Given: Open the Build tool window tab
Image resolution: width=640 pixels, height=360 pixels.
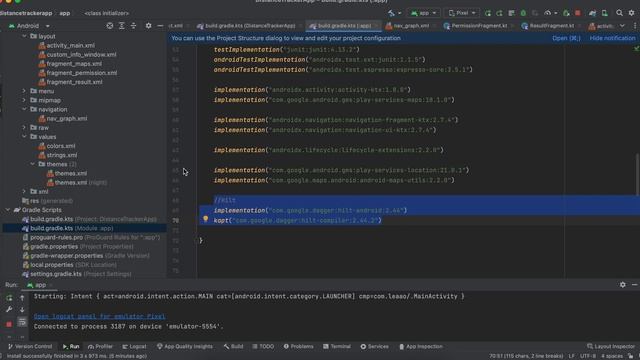Looking at the screenshot, I should pos(233,347).
